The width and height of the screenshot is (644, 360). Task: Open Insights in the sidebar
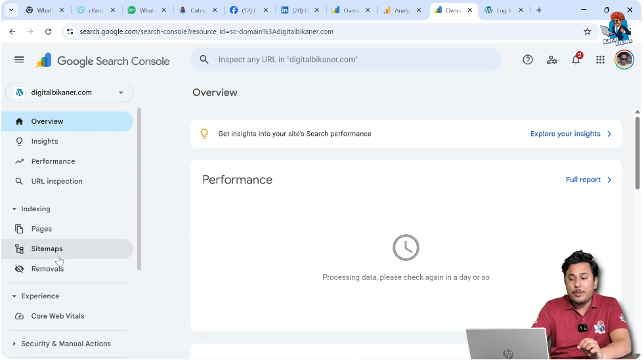[67, 142]
